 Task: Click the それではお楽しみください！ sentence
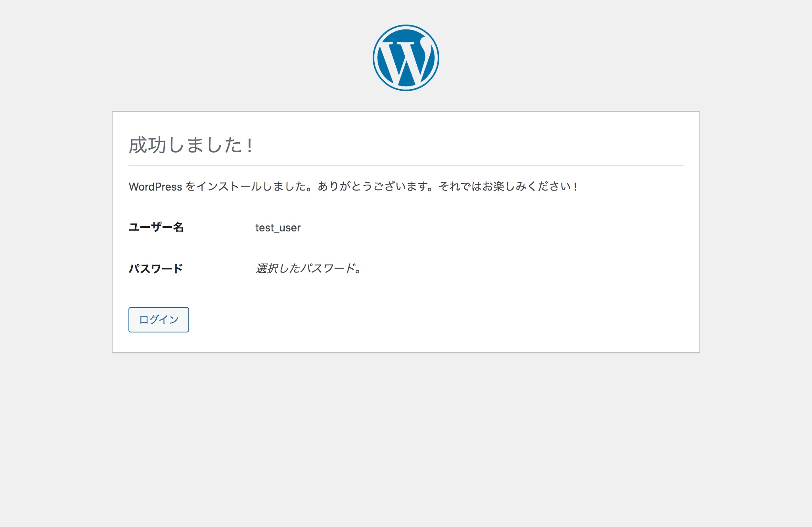(508, 186)
